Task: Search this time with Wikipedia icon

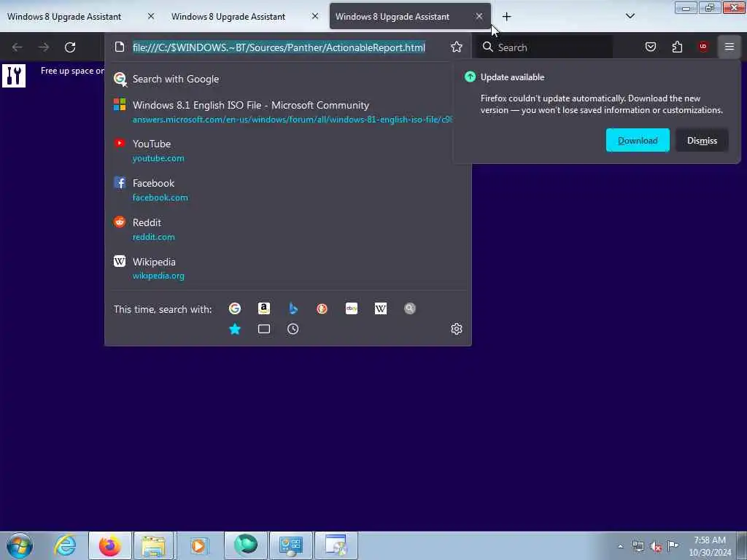Action: click(x=381, y=308)
